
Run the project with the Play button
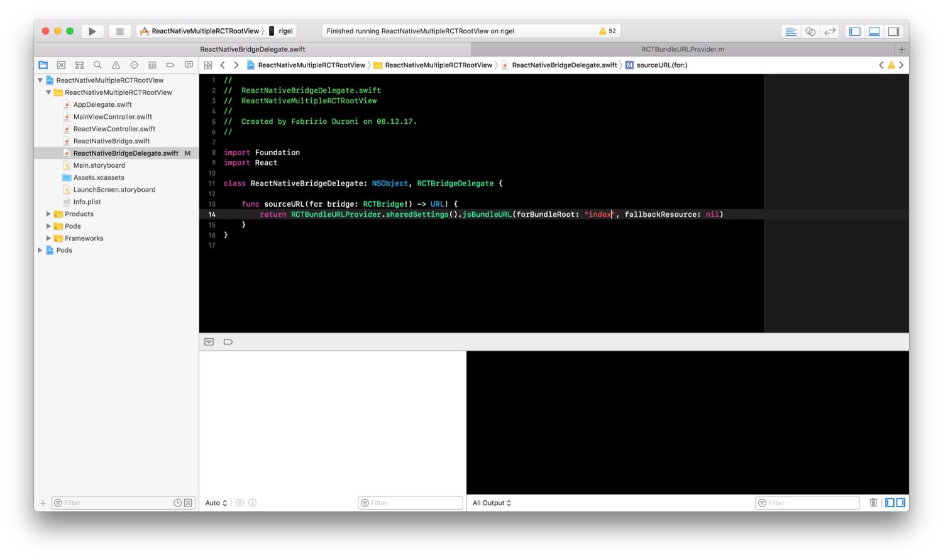coord(92,31)
